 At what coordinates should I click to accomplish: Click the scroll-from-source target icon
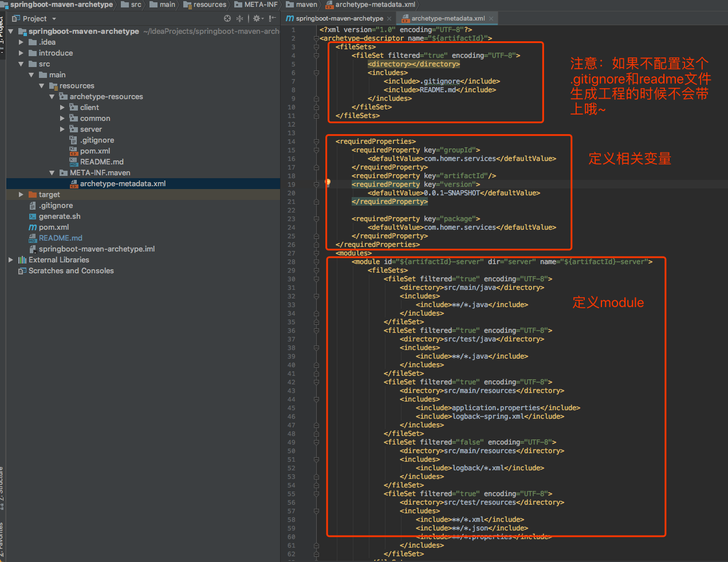pos(227,18)
